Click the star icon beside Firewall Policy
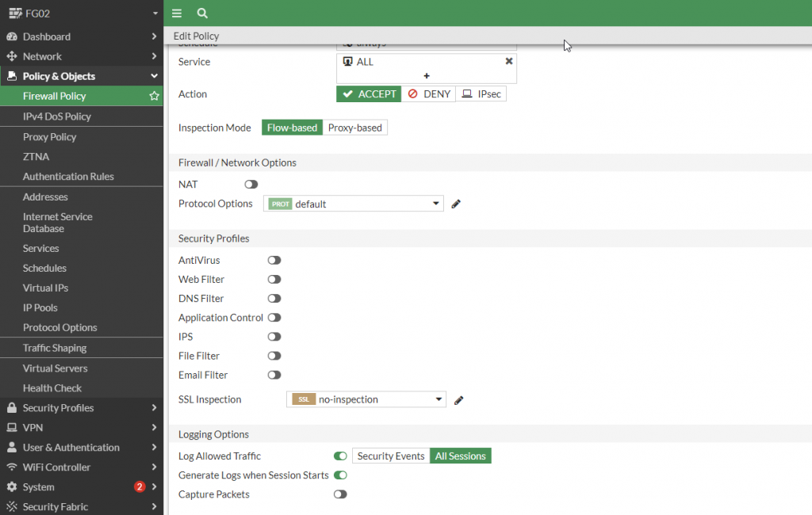 pyautogui.click(x=154, y=96)
